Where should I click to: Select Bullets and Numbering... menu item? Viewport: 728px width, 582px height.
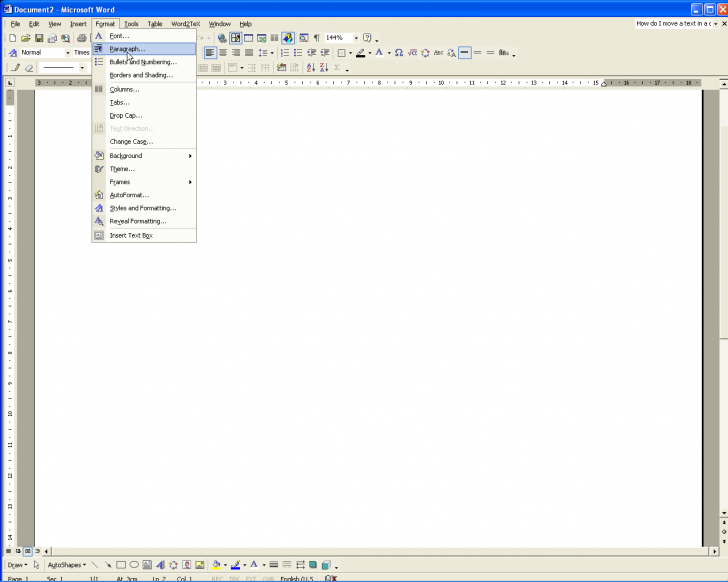pos(144,62)
